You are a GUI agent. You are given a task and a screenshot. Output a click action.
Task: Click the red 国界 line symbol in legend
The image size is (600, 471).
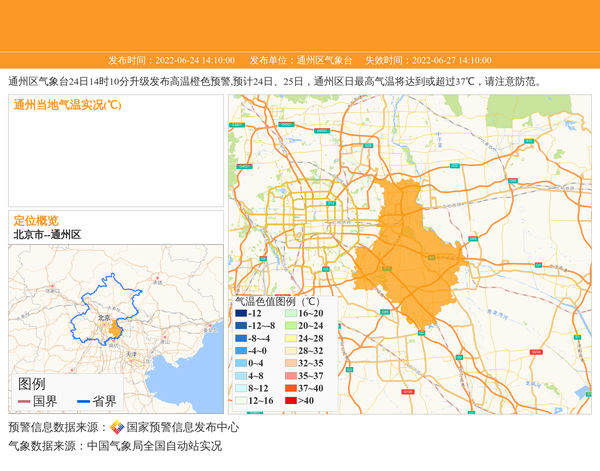[x=24, y=401]
